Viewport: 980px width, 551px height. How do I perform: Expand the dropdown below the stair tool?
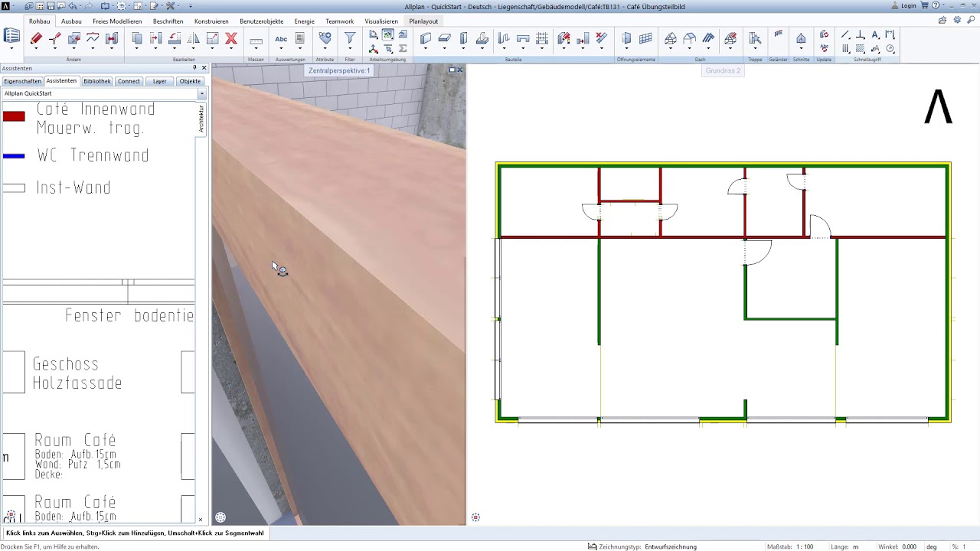tap(755, 50)
